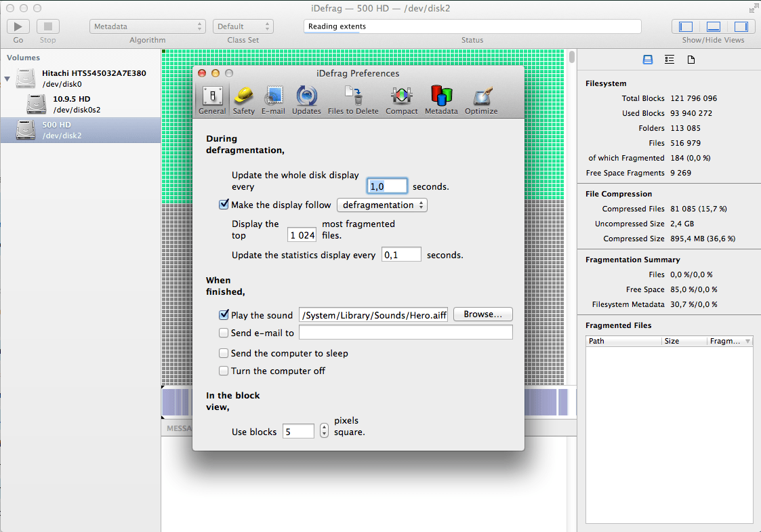Click the block size pixels field
The width and height of the screenshot is (761, 532).
pos(298,431)
